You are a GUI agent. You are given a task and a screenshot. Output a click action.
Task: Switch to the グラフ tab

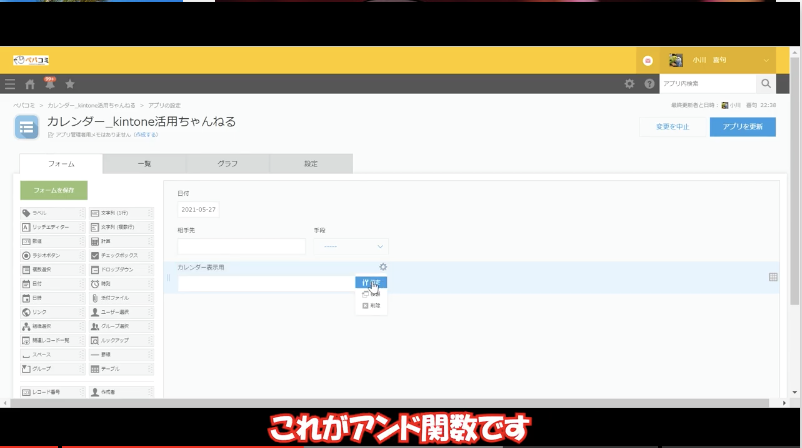pyautogui.click(x=227, y=163)
